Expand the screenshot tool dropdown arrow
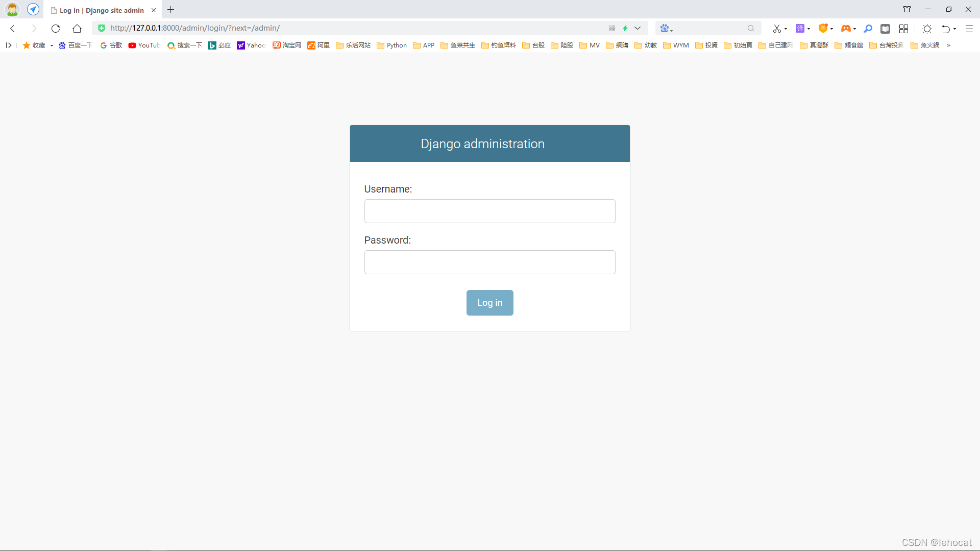This screenshot has width=980, height=551. (786, 29)
